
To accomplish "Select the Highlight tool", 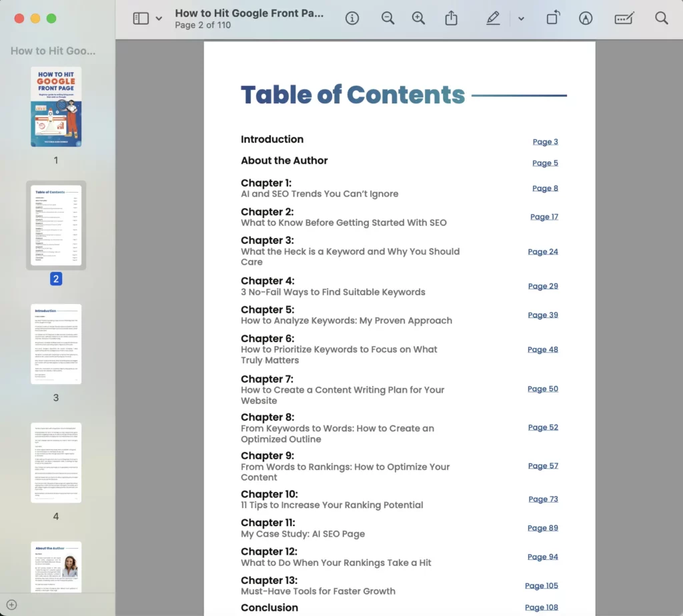I will coord(493,18).
